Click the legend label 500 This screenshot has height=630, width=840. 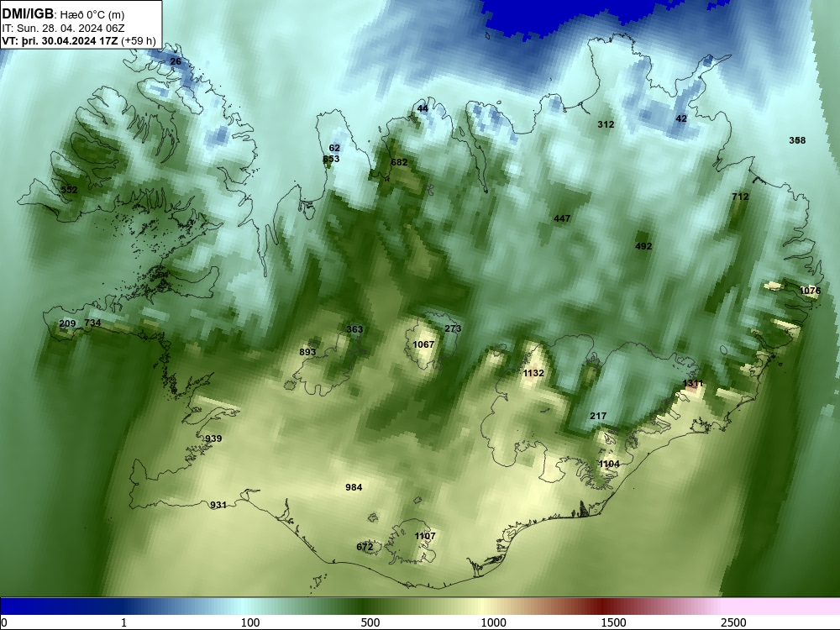click(x=370, y=622)
